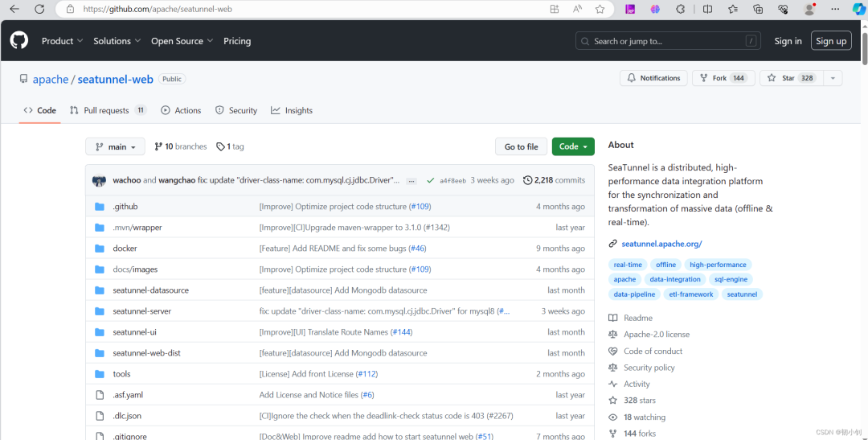Screen dimensions: 868x440
Task: Open commit history via the 2,218 commits clock icon
Action: pyautogui.click(x=528, y=180)
